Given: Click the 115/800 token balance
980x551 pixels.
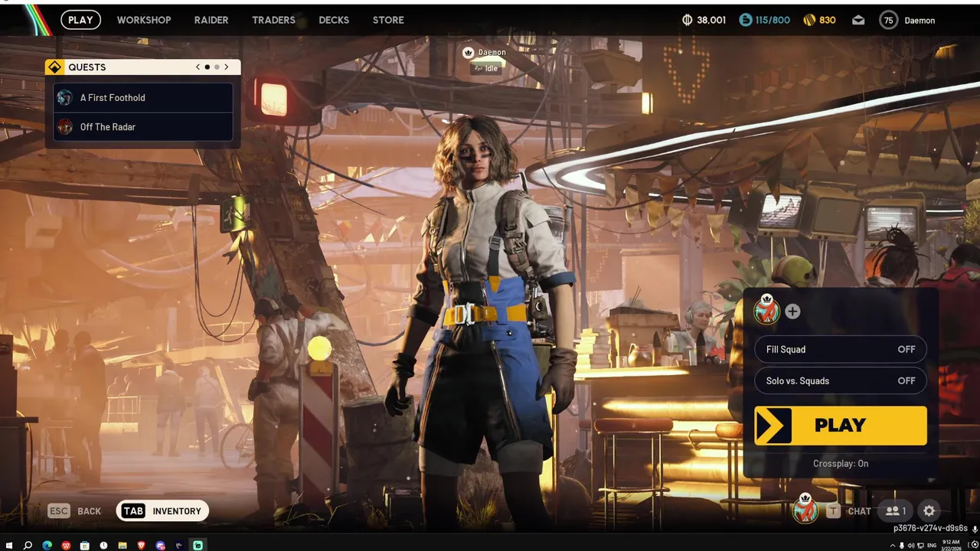Looking at the screenshot, I should pos(773,20).
